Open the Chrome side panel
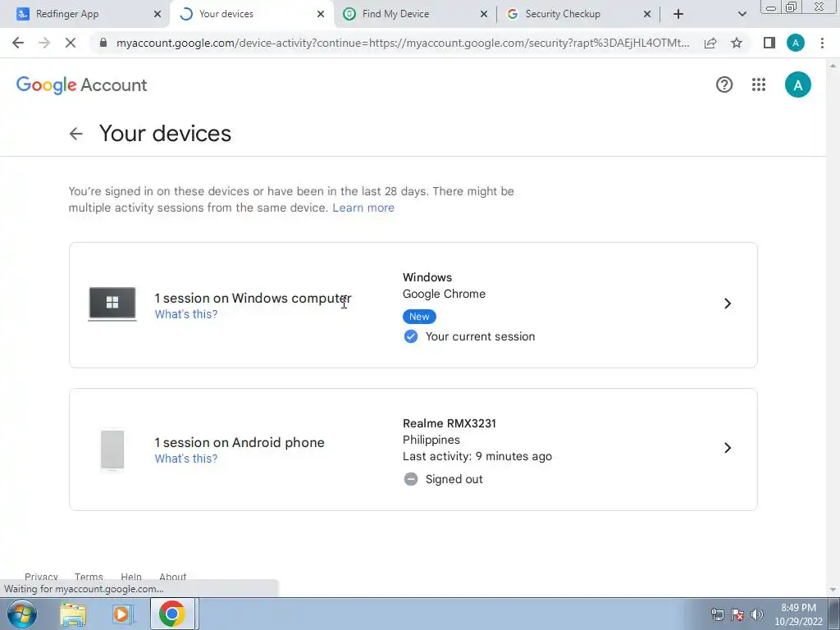Screen dimensions: 840x630 click(x=769, y=43)
